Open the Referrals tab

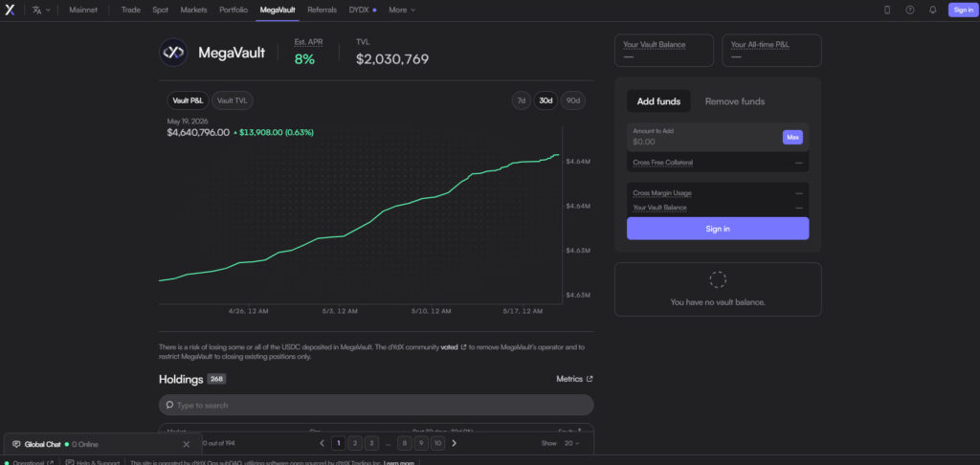point(322,10)
